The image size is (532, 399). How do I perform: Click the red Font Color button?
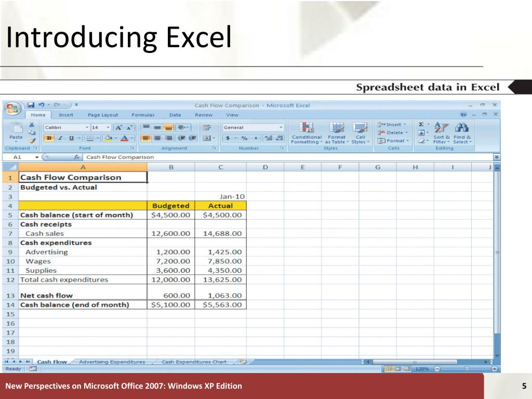click(x=125, y=138)
